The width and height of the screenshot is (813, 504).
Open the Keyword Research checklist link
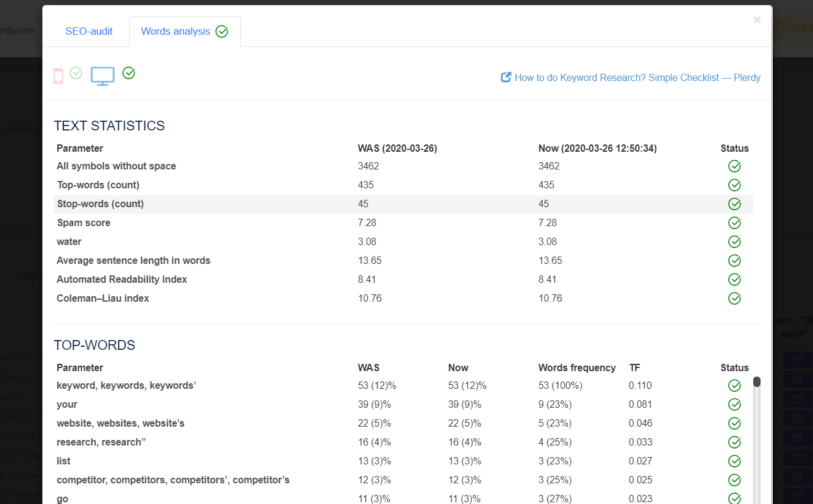pos(637,77)
